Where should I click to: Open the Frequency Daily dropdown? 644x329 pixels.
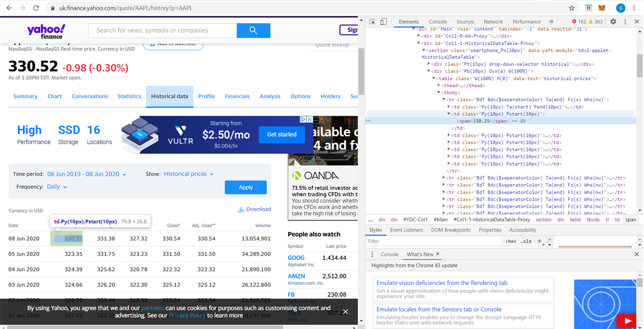coord(56,186)
